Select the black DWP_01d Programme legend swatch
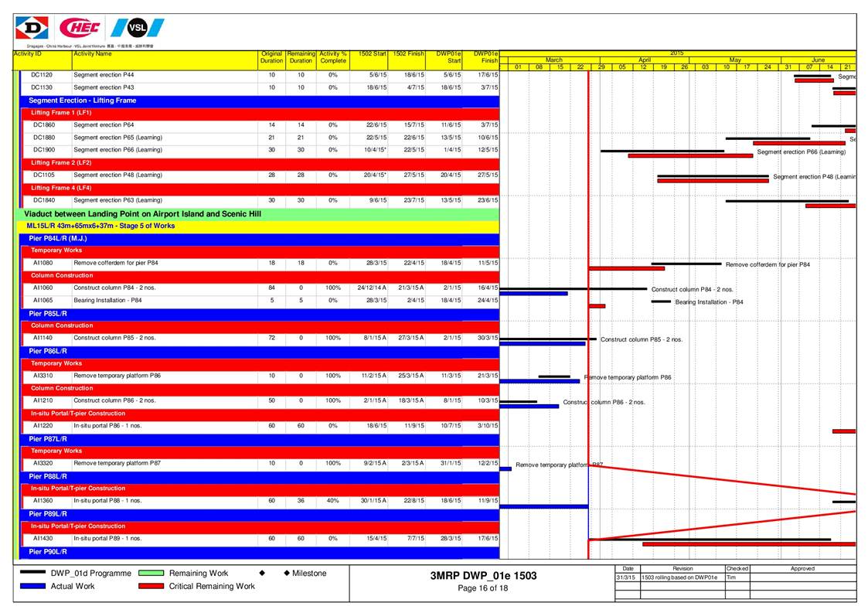The height and width of the screenshot is (613, 868). (32, 573)
